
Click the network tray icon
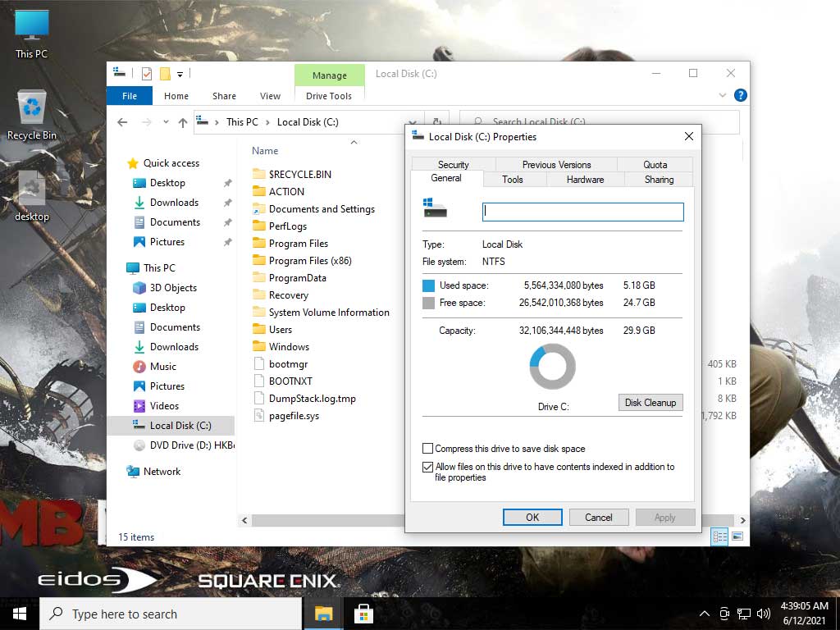pos(743,614)
